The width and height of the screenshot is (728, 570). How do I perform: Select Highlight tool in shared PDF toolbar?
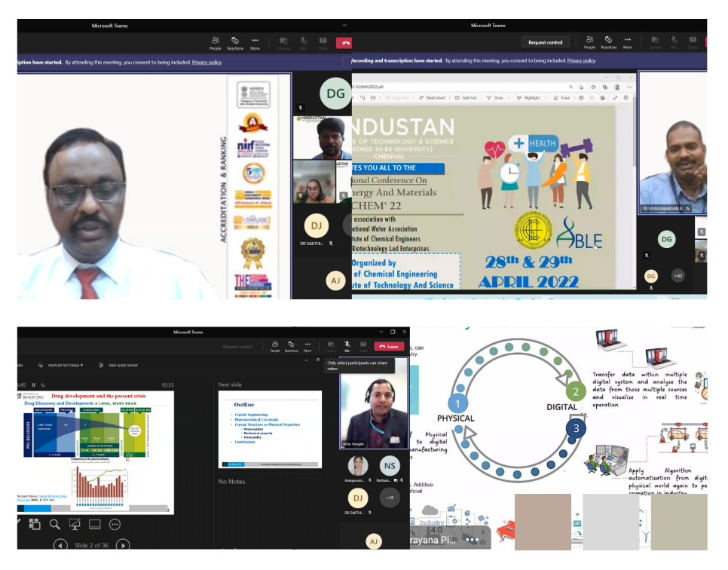pyautogui.click(x=528, y=98)
